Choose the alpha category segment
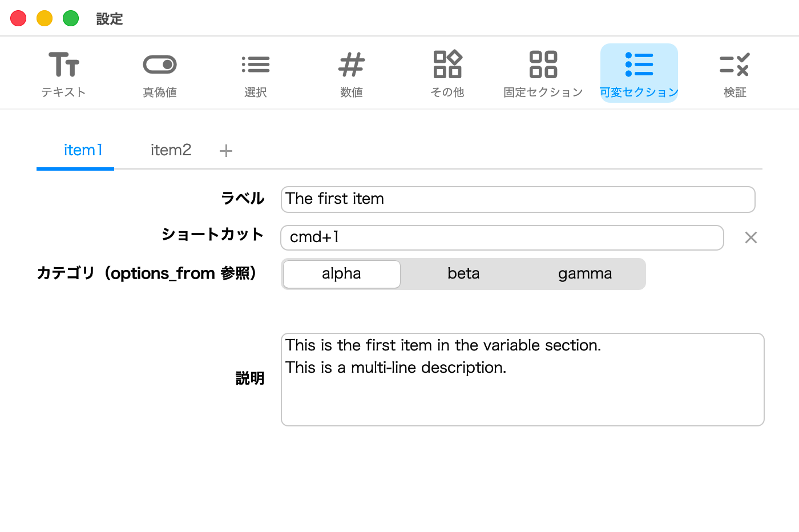This screenshot has height=532, width=799. click(x=342, y=274)
